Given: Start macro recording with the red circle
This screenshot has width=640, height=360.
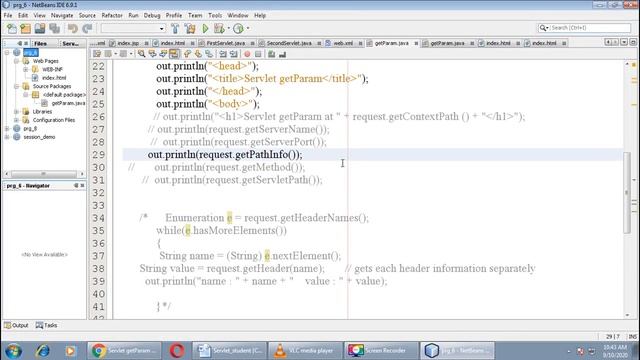Looking at the screenshot, I should (x=247, y=54).
